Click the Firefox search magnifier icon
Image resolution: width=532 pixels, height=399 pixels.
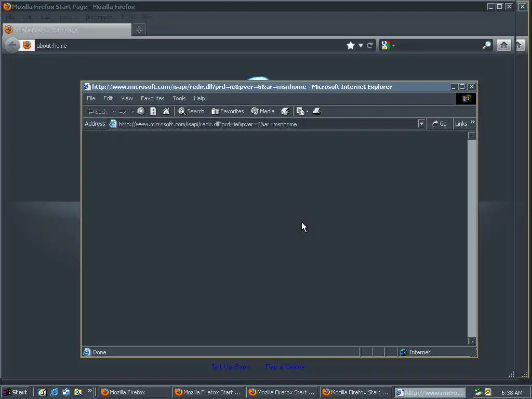click(x=486, y=46)
